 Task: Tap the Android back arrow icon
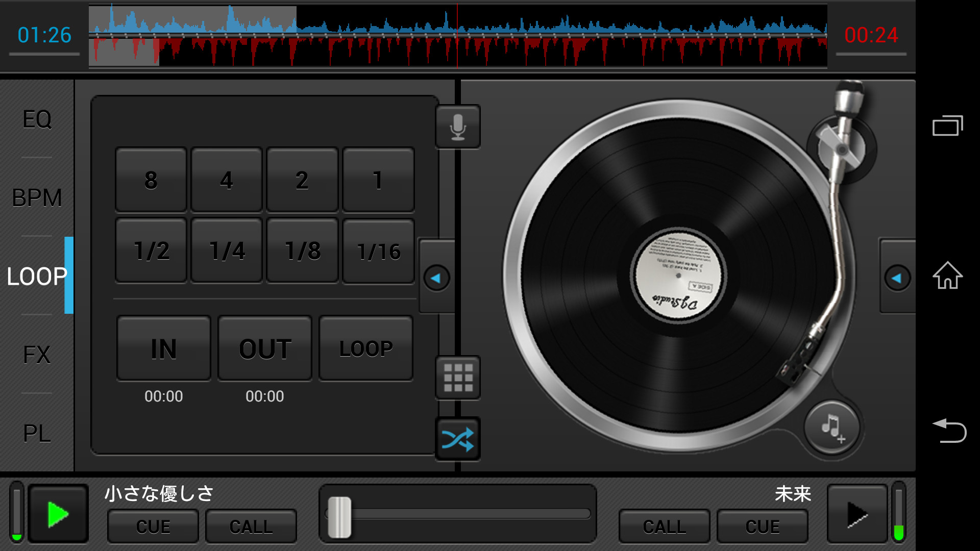[x=948, y=430]
